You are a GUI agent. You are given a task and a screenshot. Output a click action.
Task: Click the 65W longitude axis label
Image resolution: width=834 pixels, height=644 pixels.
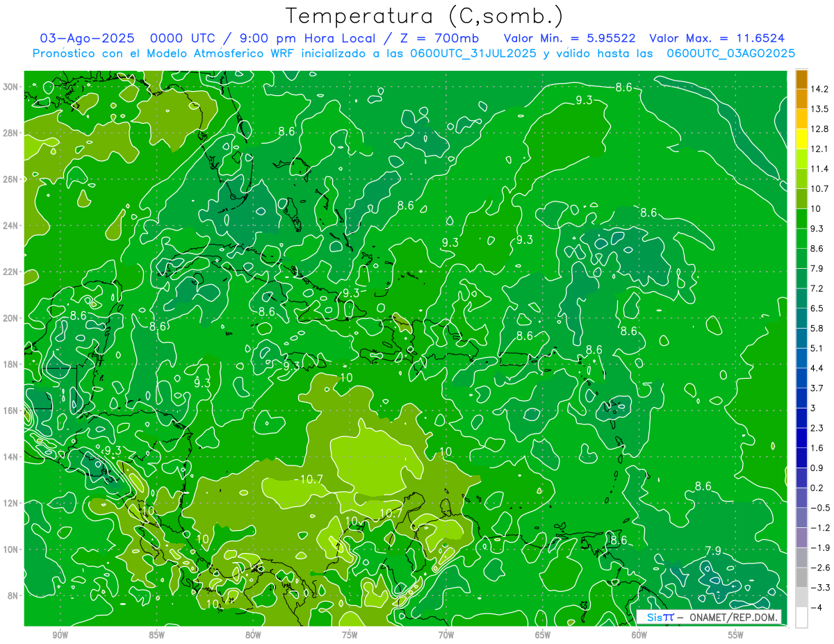(x=543, y=635)
